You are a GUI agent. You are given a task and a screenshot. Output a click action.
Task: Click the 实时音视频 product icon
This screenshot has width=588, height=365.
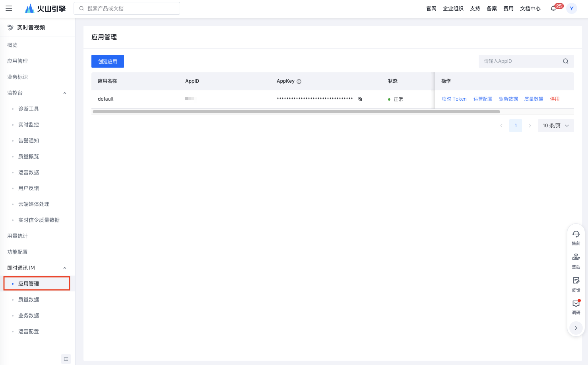(10, 27)
